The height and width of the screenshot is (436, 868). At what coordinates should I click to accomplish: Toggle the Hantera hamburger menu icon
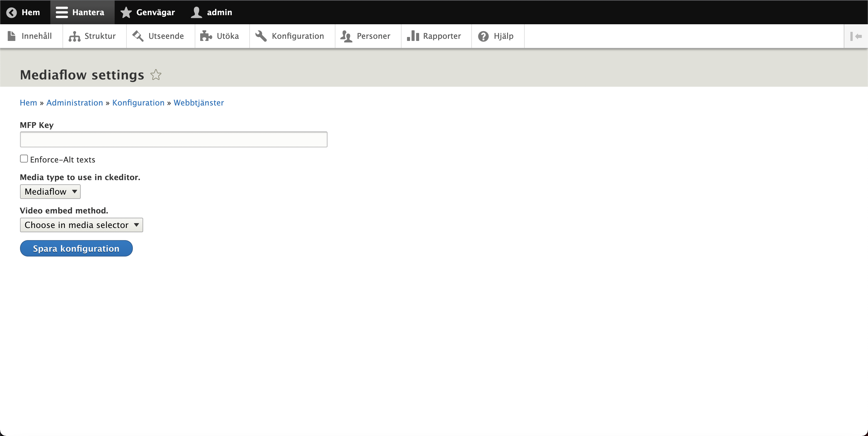point(62,12)
